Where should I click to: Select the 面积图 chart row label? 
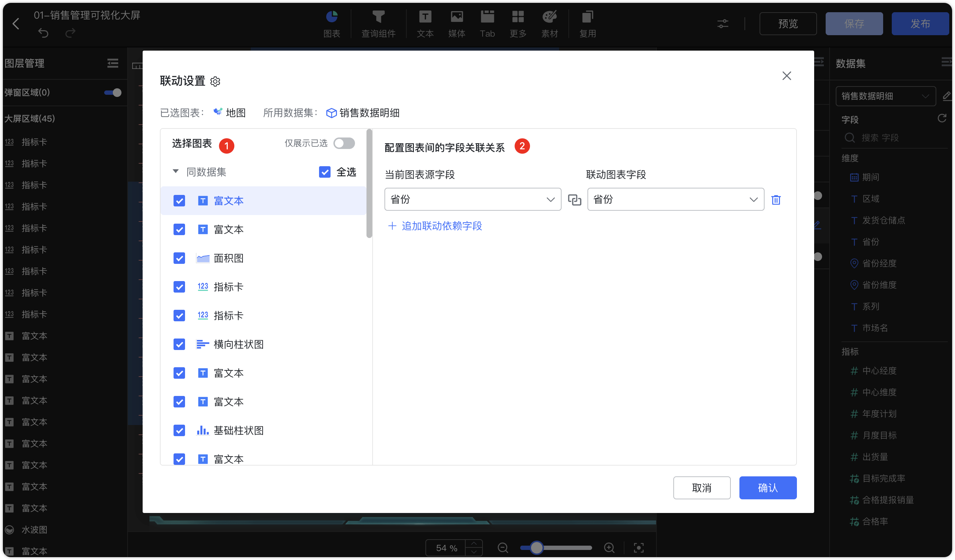pyautogui.click(x=229, y=258)
